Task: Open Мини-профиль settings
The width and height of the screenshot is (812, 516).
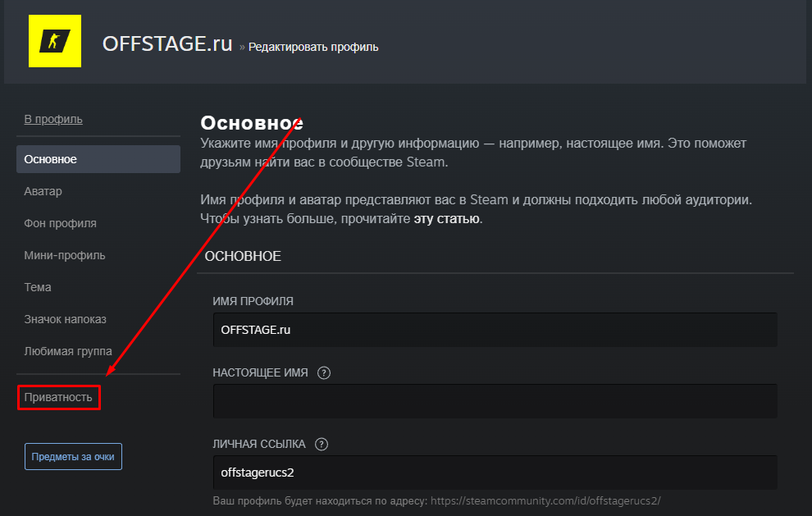Action: click(65, 255)
